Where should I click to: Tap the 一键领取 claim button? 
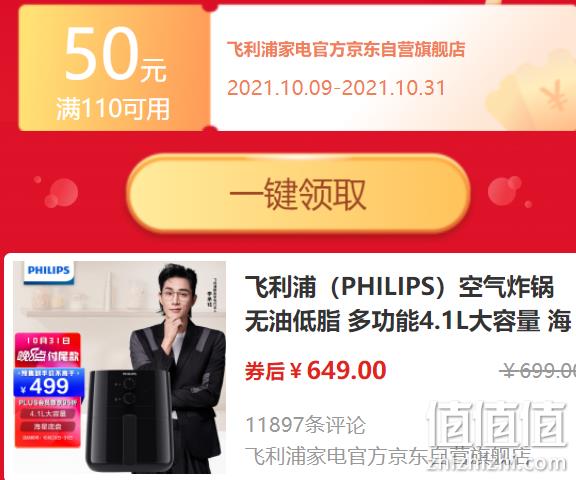[x=298, y=193]
